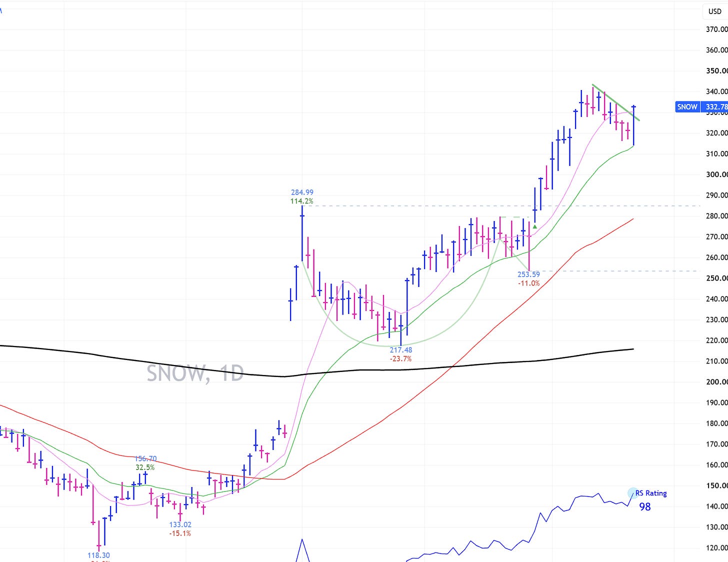The width and height of the screenshot is (728, 562).
Task: Click the current price value 332.78
Action: [x=715, y=107]
